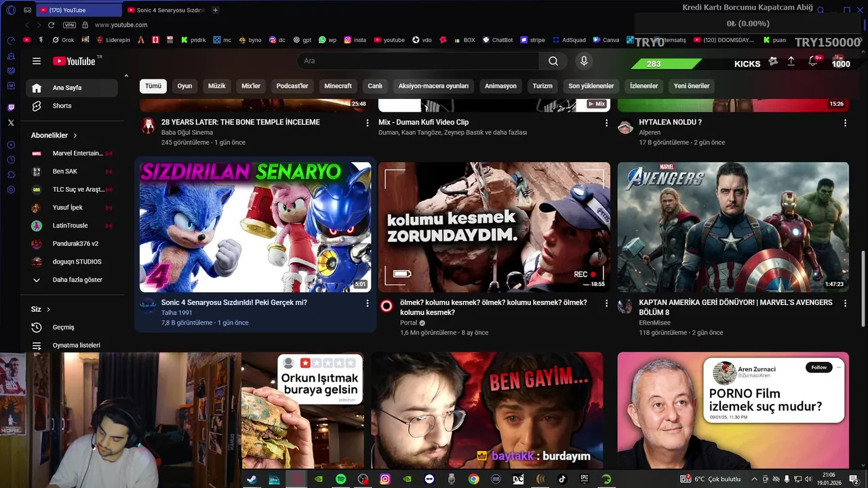Open the YouTube hamburger guide menu
The height and width of the screenshot is (488, 868).
coord(37,61)
